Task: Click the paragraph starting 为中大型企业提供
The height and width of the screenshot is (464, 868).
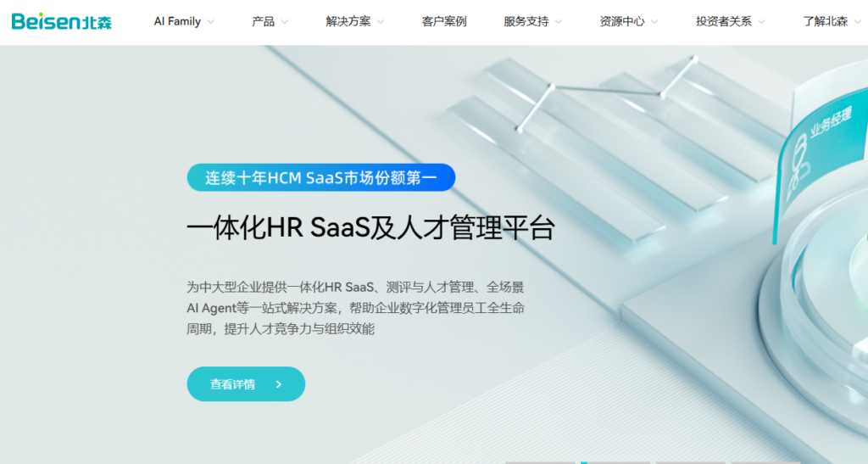Action: click(x=355, y=308)
